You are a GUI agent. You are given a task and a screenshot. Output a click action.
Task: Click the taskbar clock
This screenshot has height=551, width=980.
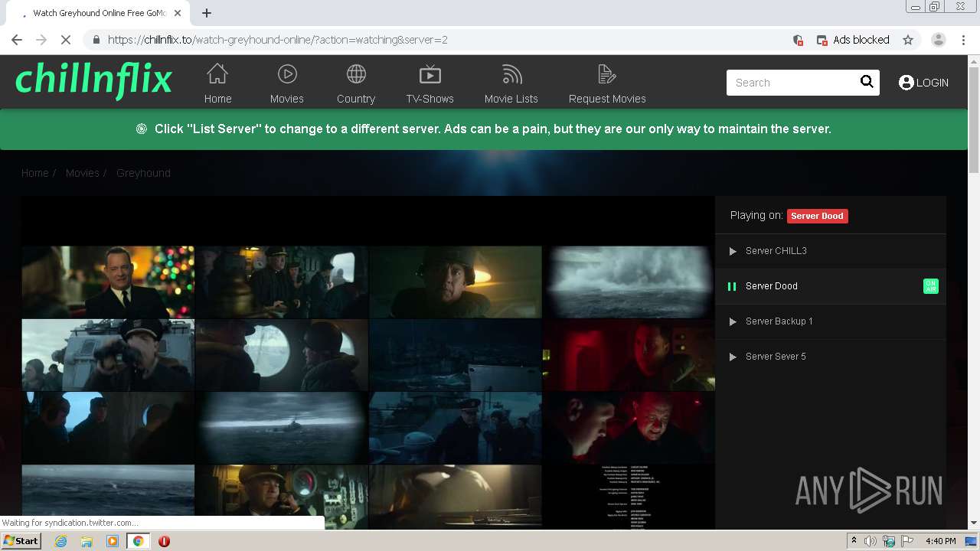940,541
